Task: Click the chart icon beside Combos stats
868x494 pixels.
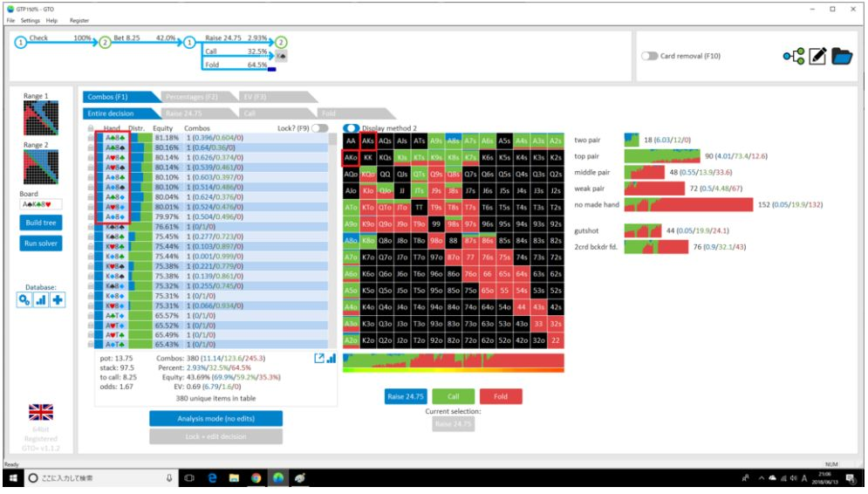Action: pyautogui.click(x=331, y=359)
